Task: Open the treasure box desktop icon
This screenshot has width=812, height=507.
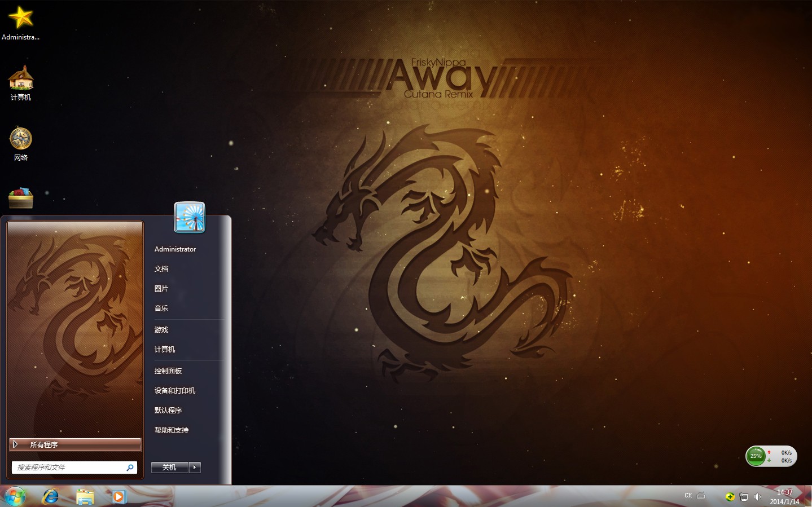Action: click(21, 198)
